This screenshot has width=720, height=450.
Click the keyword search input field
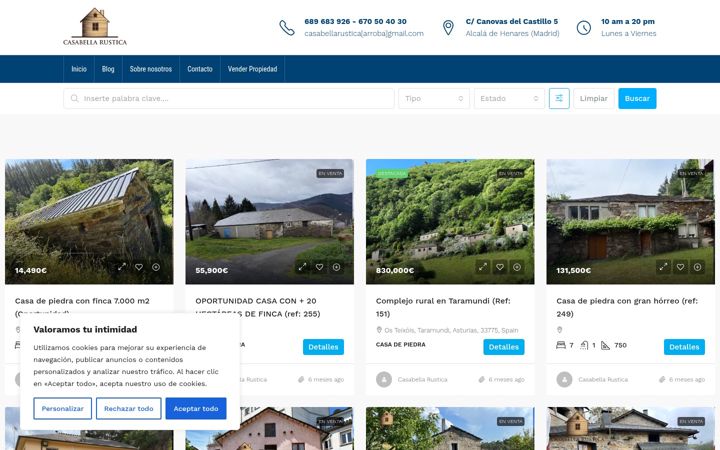pyautogui.click(x=229, y=98)
